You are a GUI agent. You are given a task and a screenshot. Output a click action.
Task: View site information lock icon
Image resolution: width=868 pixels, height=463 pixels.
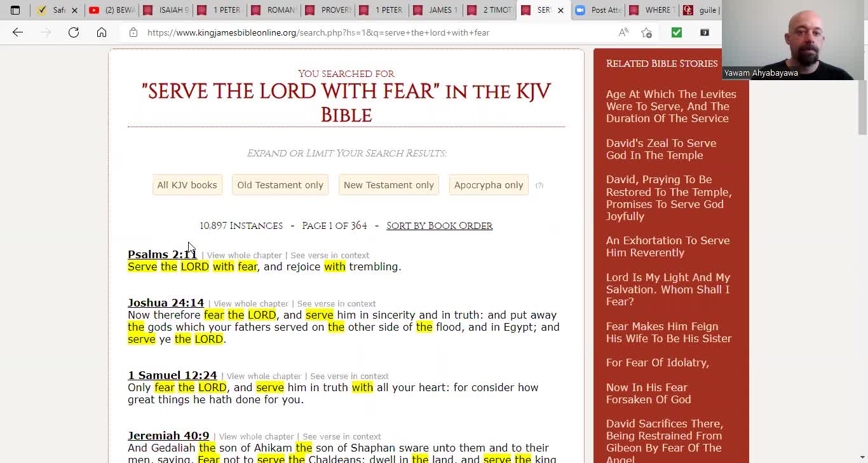point(133,32)
